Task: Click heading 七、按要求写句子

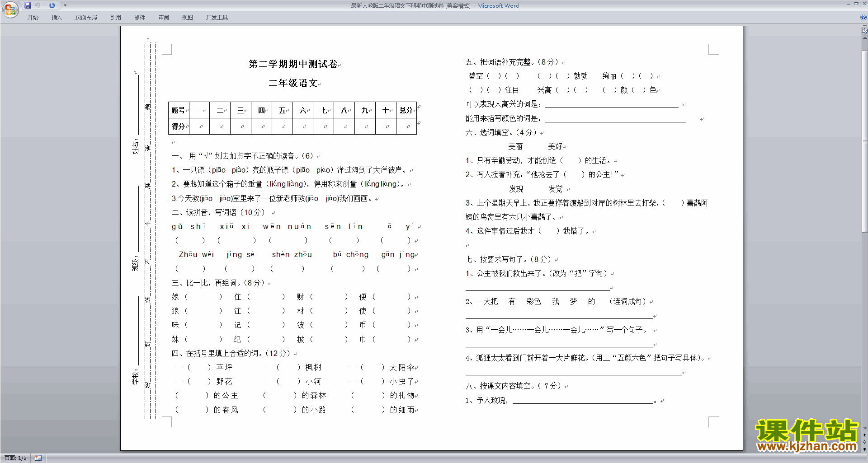Action: coord(509,259)
